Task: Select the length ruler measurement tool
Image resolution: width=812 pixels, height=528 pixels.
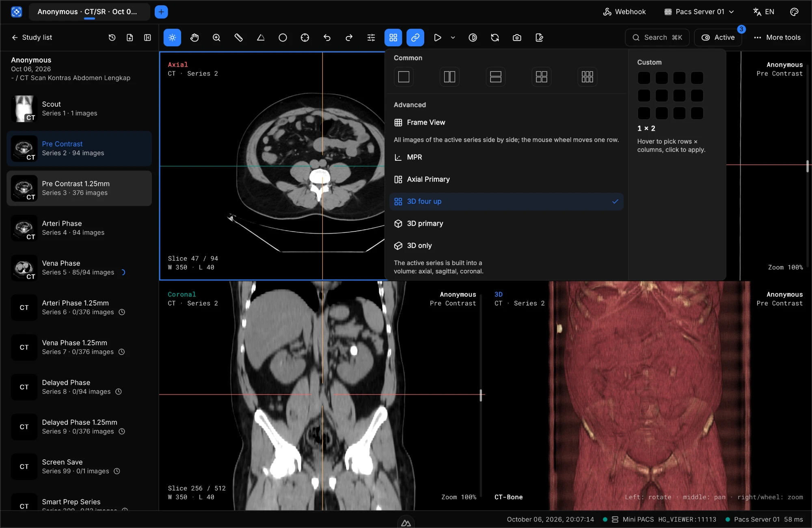Action: point(239,38)
